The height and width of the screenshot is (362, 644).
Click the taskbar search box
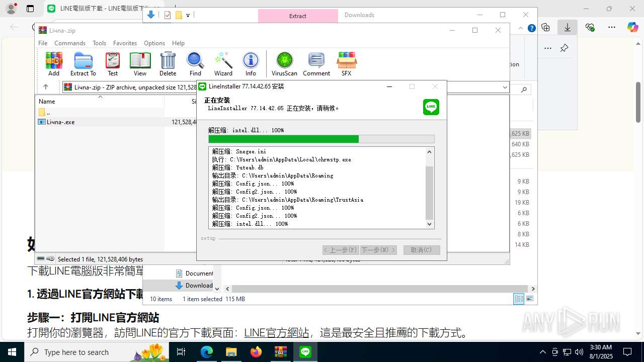point(97,352)
